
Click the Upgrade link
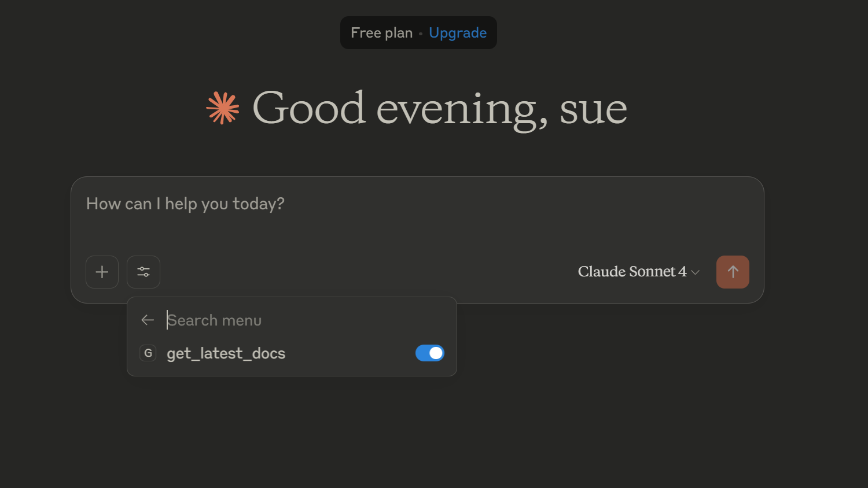458,32
